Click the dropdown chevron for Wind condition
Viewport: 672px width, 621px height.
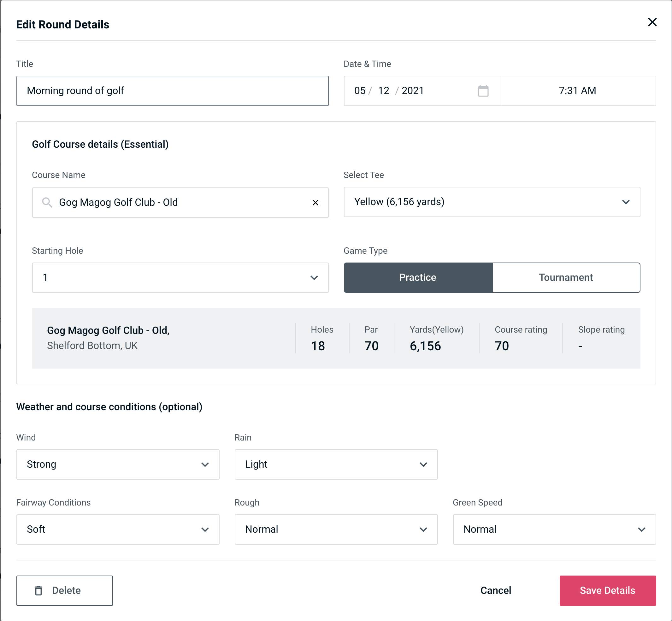(206, 464)
